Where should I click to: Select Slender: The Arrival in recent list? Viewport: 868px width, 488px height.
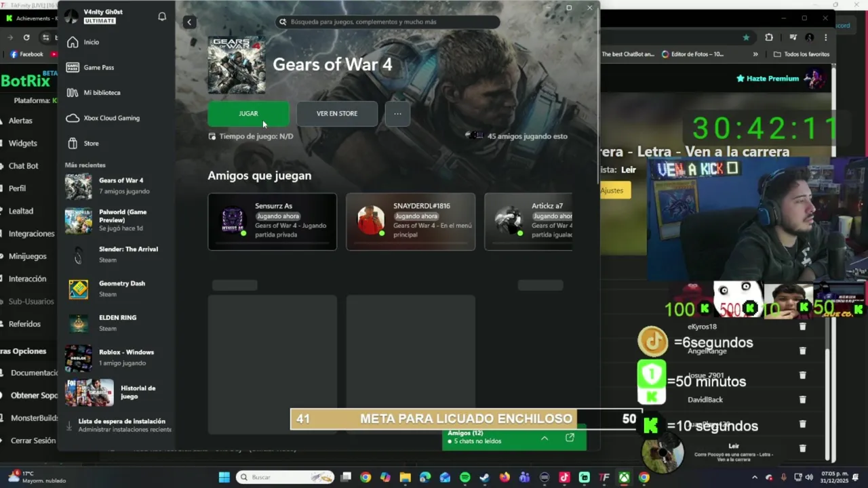coord(117,254)
